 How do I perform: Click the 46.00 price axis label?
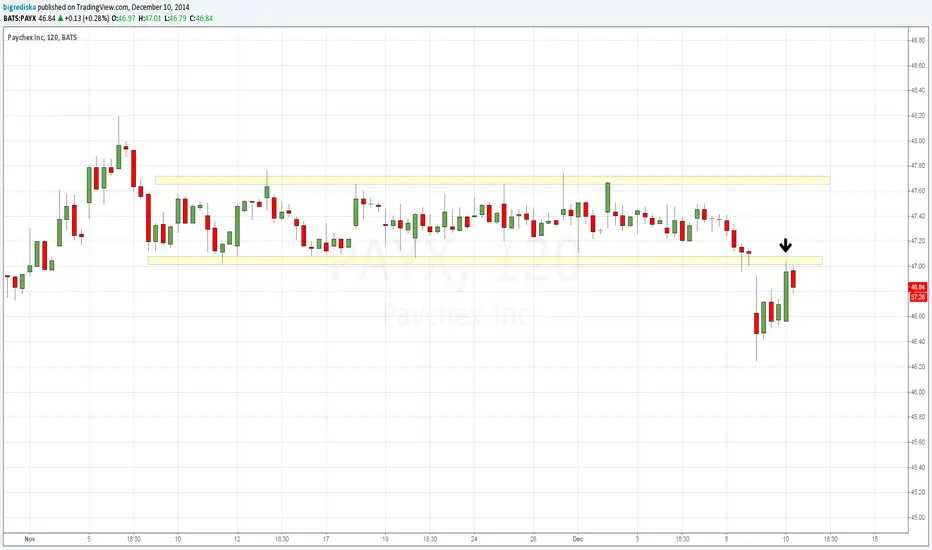click(918, 392)
